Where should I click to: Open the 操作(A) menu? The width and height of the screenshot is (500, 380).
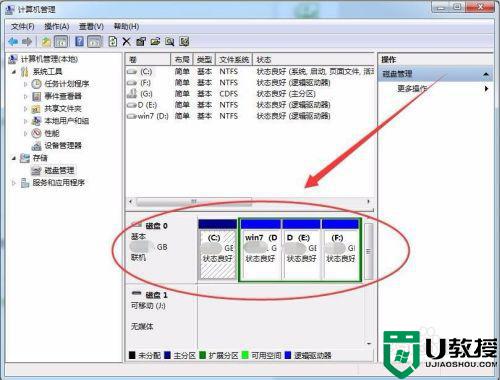click(57, 26)
